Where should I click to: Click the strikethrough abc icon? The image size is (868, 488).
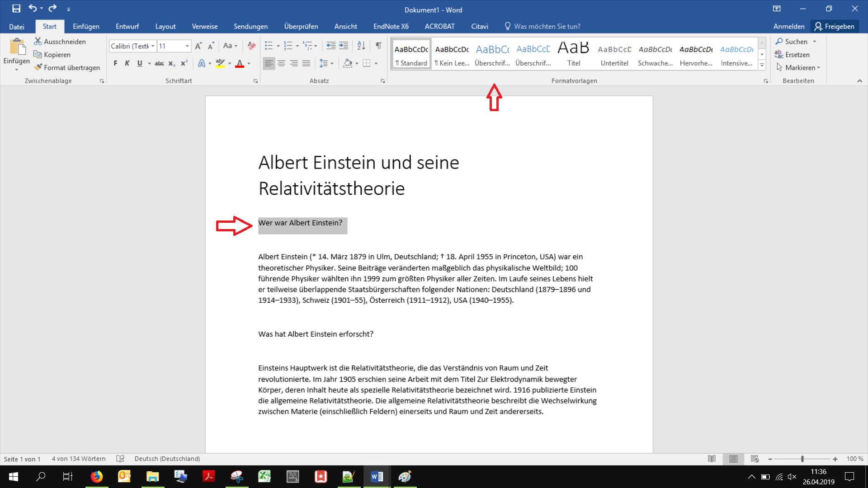tap(159, 63)
